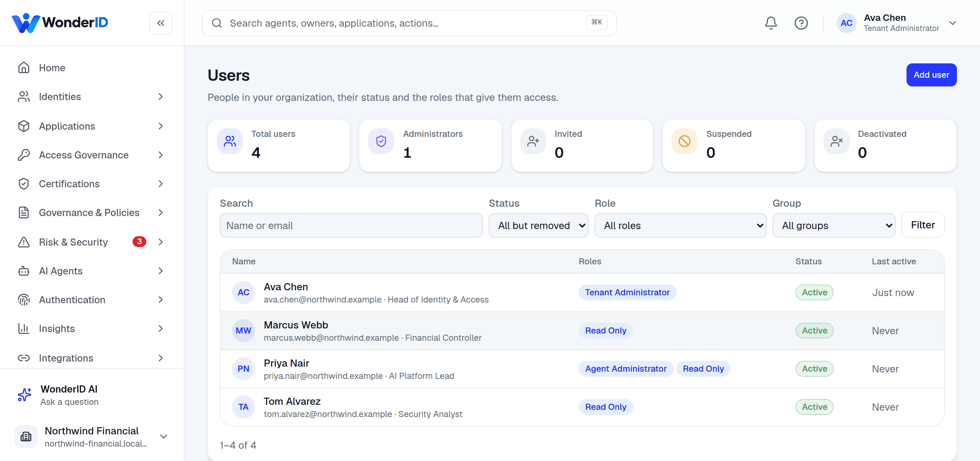980x461 pixels.
Task: Click the Deactivated user-x icon
Action: coord(836,141)
